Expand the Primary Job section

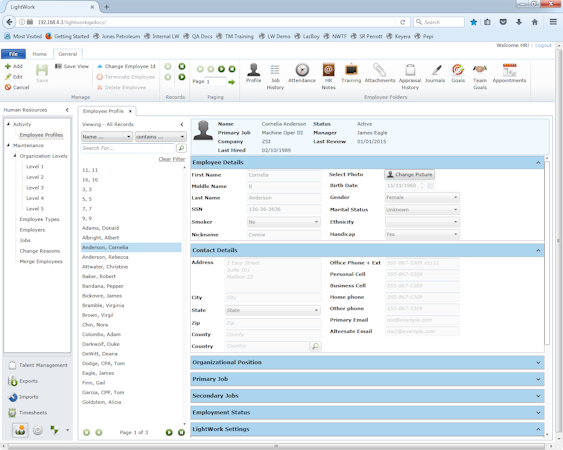point(367,379)
